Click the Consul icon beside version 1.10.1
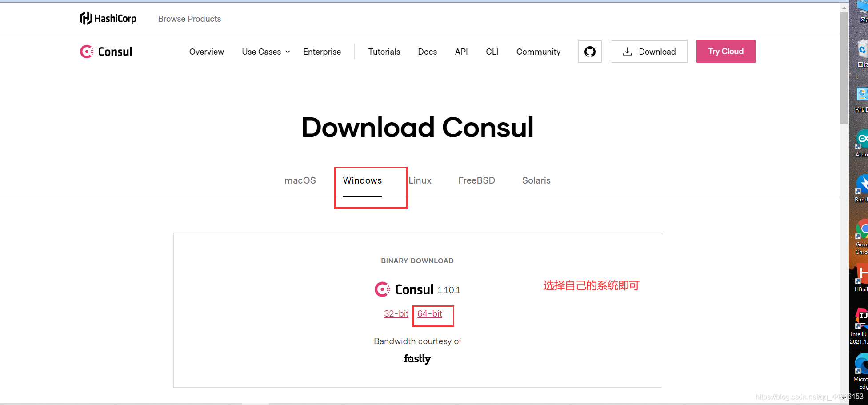 pyautogui.click(x=382, y=289)
